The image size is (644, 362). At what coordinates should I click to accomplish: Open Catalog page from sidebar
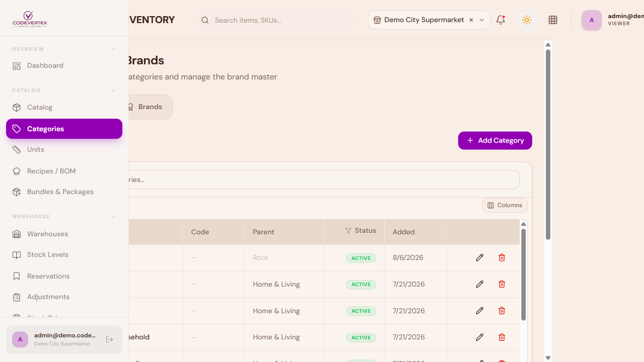(64, 107)
